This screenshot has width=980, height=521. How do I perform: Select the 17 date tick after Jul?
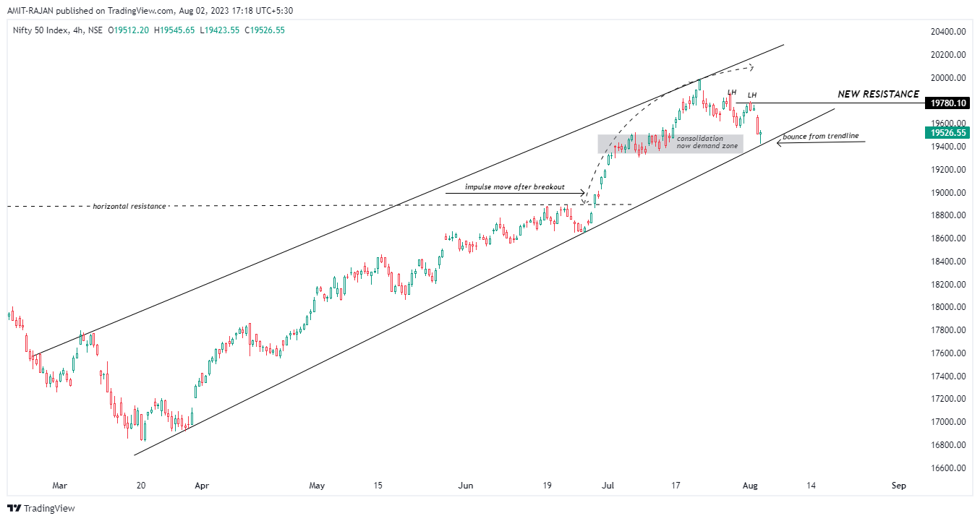[x=676, y=486]
